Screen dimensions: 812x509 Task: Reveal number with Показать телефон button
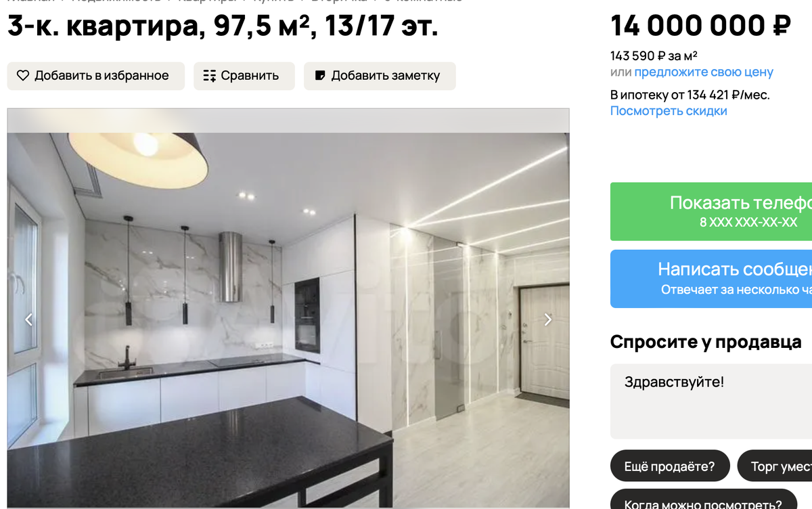point(711,211)
